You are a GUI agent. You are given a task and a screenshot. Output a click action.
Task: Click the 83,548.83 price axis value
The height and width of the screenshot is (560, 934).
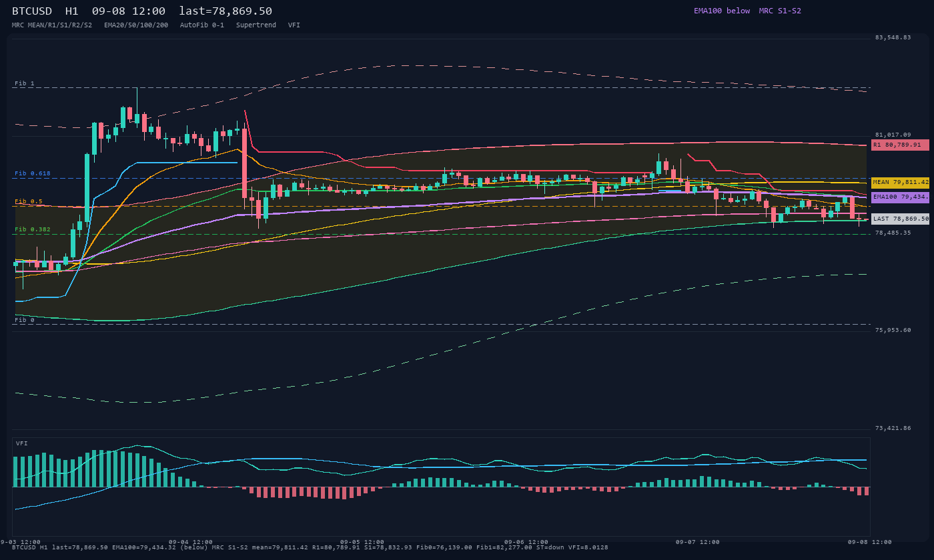(893, 37)
